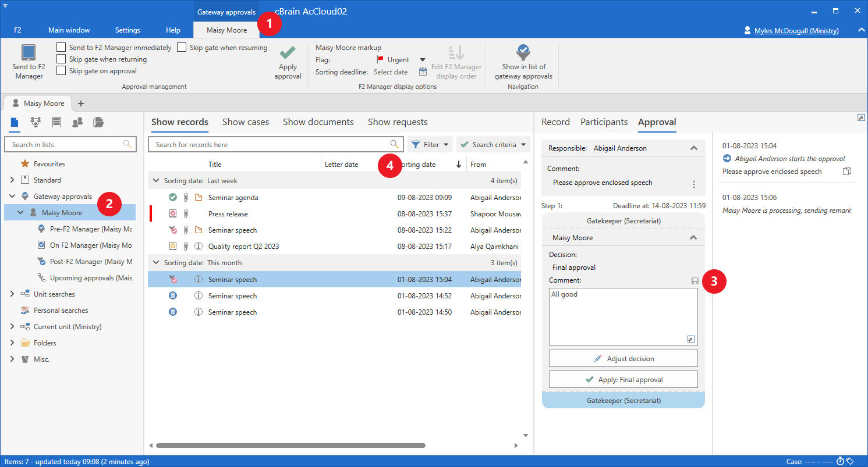Copy the approval comment from the log
868x467 pixels.
point(847,172)
